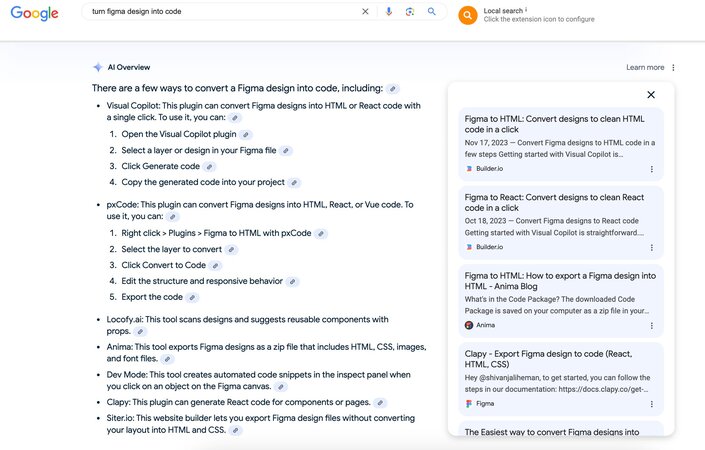This screenshot has width=705, height=450.
Task: Click source link beside Click Generate code
Action: click(x=209, y=167)
